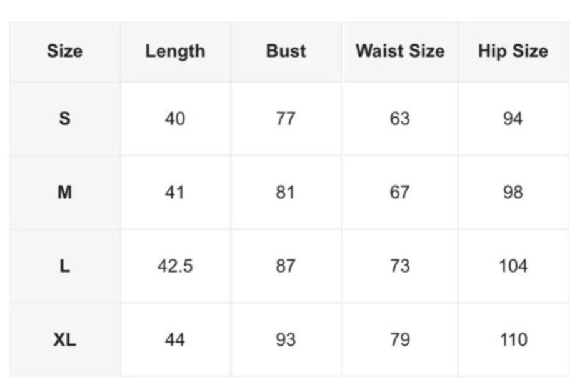This screenshot has height=392, width=582.
Task: Select the XL size row label
Action: [64, 340]
